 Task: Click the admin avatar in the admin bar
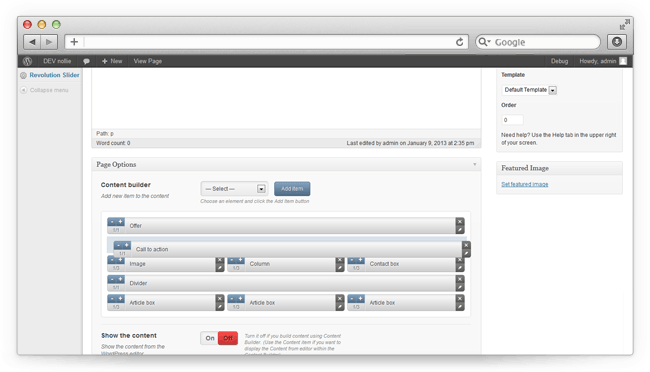623,61
